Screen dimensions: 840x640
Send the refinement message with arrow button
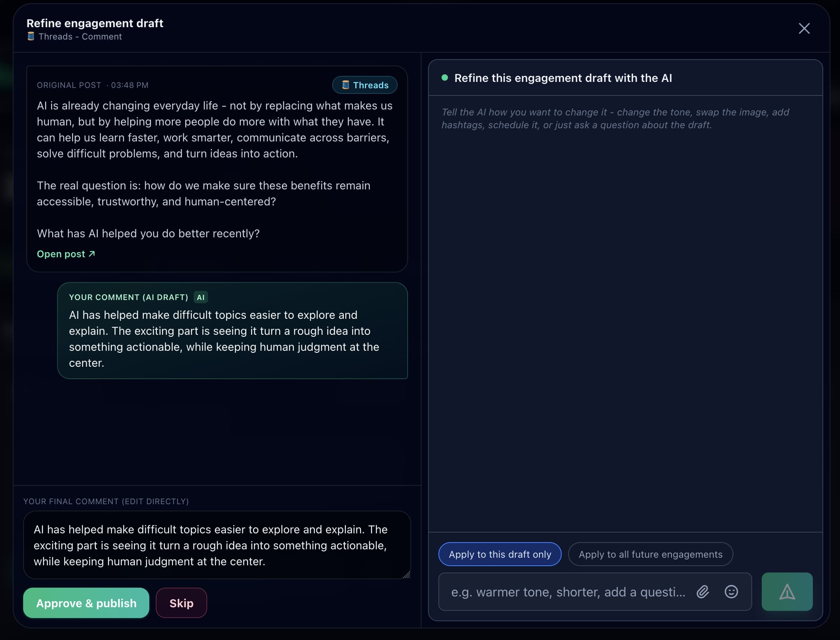(787, 592)
